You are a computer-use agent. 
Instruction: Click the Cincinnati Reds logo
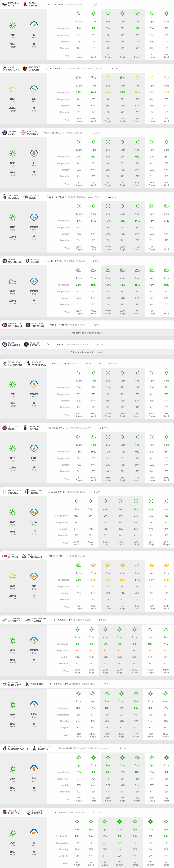[26, 197]
